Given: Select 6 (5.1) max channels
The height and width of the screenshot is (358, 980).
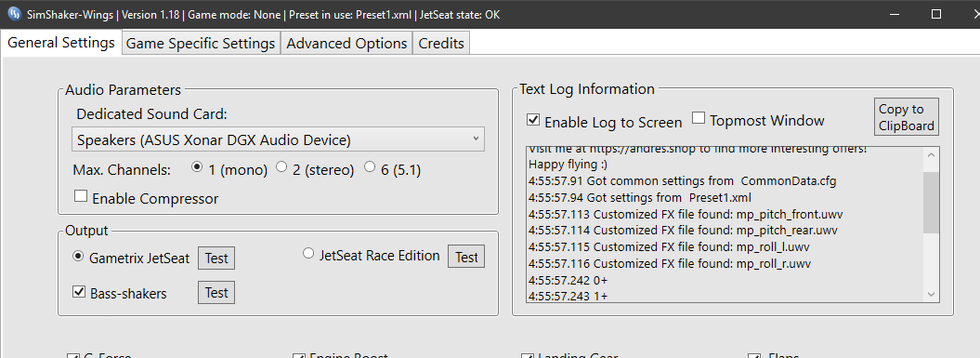Looking at the screenshot, I should tap(370, 167).
